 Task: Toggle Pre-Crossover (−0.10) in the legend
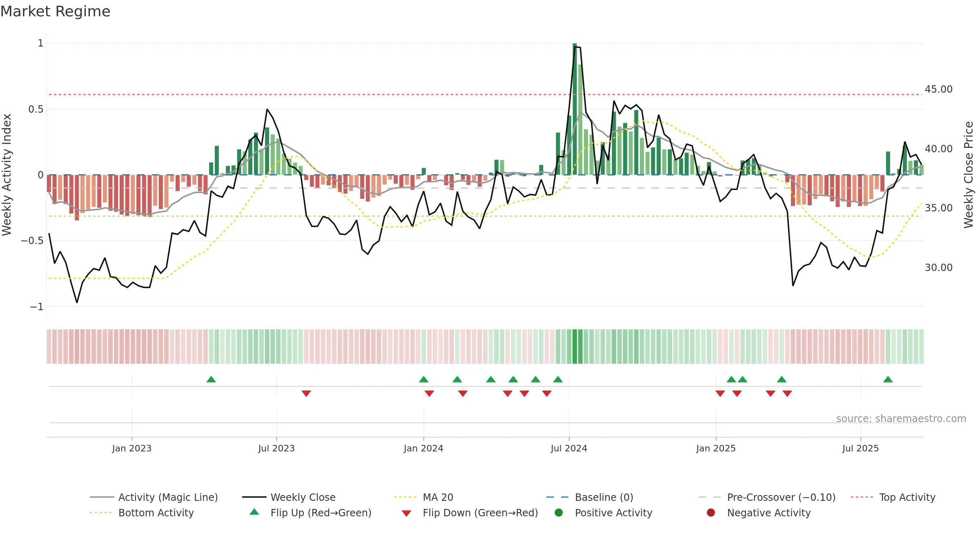coord(767,497)
